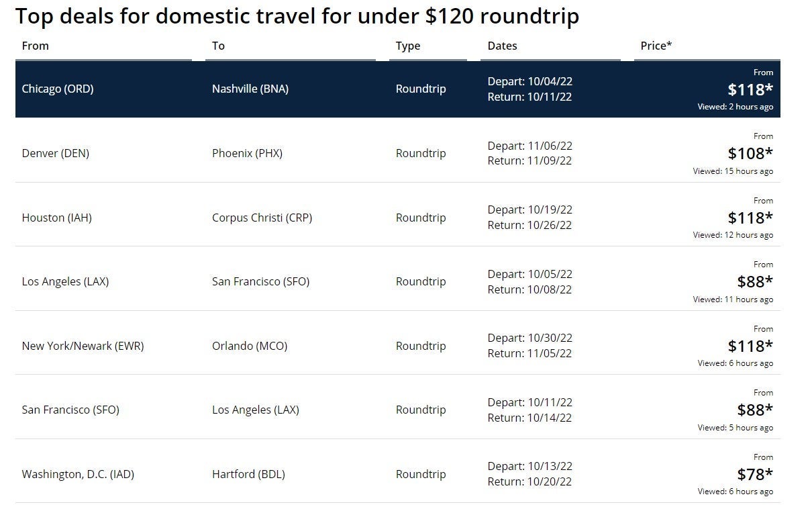Select the Washington, D.C. (IAD) deal
812x511 pixels.
point(78,474)
